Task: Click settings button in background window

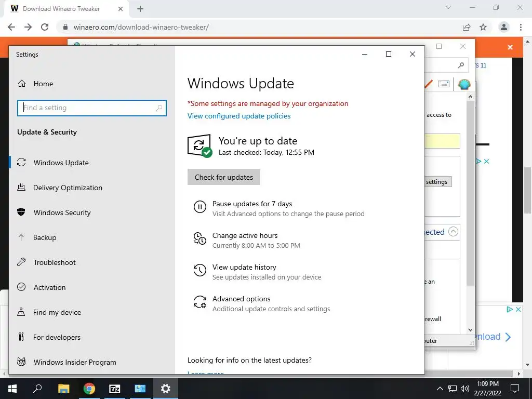Action: [438, 182]
